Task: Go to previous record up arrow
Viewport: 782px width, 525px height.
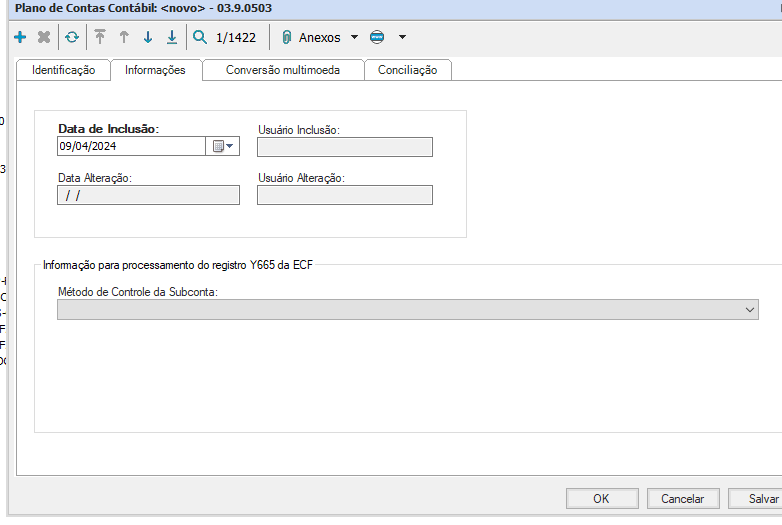Action: 124,37
